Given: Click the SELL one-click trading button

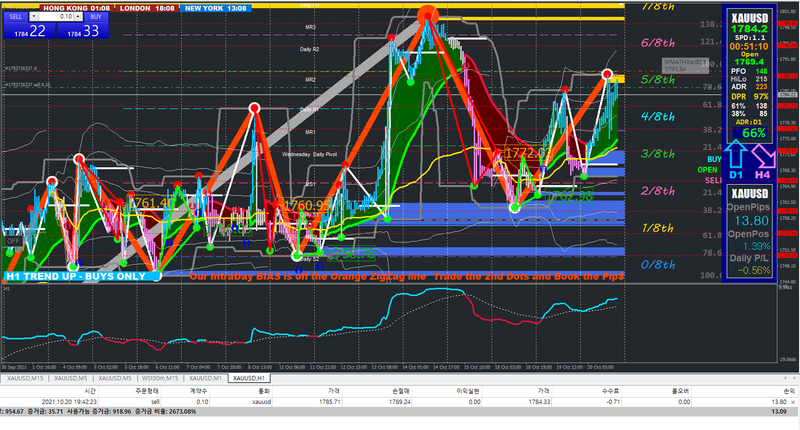Looking at the screenshot, I should click(16, 17).
